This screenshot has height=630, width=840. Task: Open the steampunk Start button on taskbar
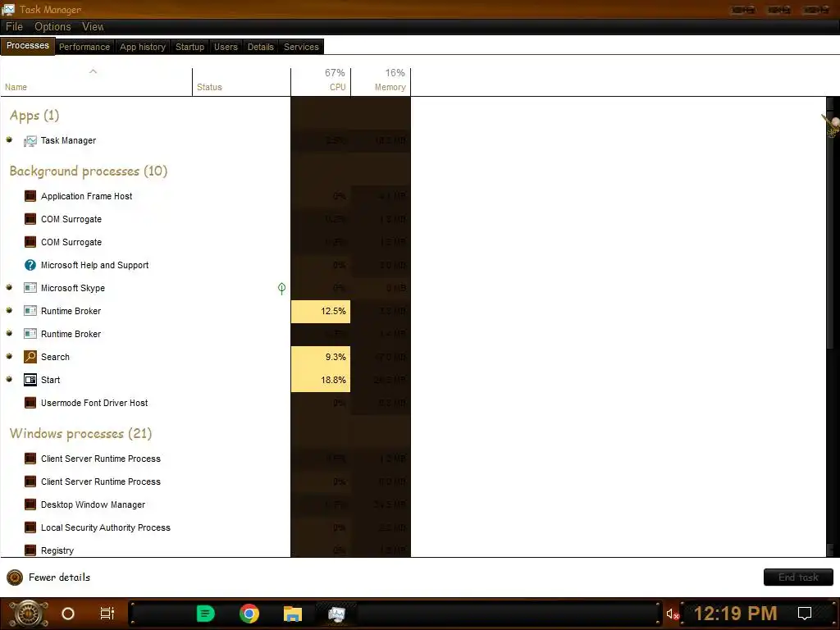tap(29, 614)
